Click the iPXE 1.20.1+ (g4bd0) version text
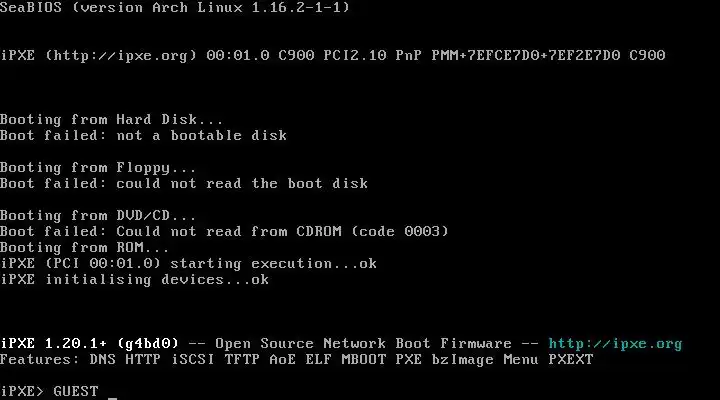 coord(90,344)
